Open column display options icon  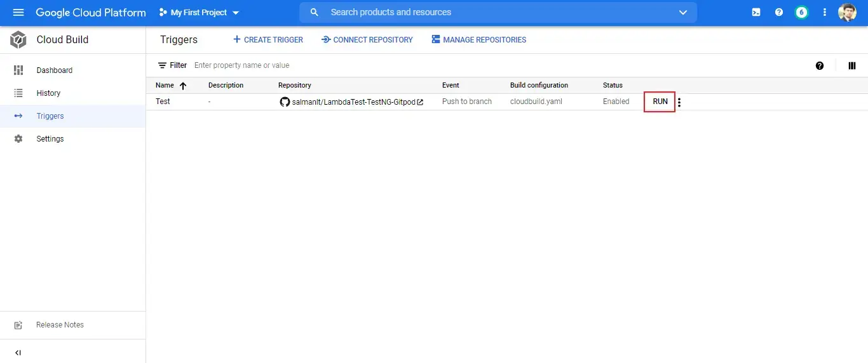coord(852,65)
